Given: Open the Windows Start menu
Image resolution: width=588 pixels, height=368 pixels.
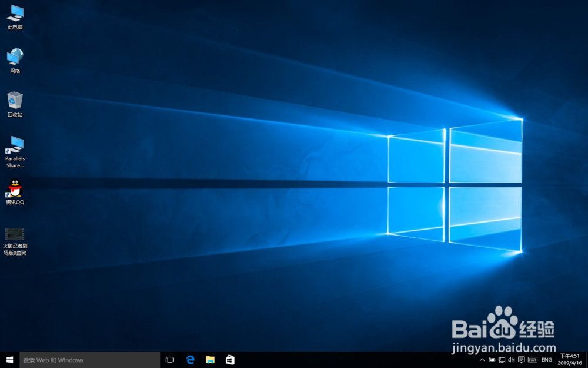Looking at the screenshot, I should [10, 360].
